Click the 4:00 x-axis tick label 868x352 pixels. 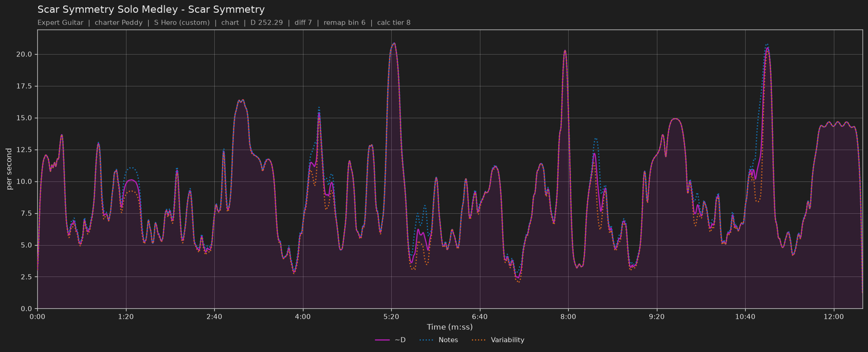pos(303,317)
